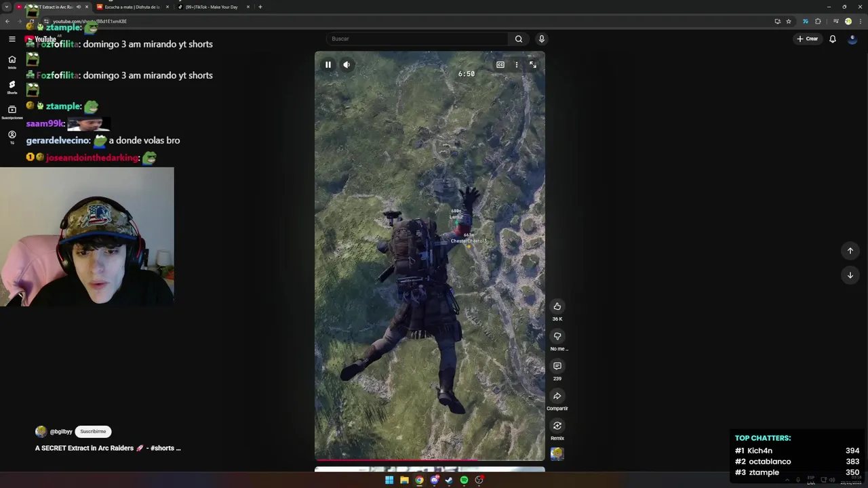
Task: Open the Crear menu
Action: [808, 39]
